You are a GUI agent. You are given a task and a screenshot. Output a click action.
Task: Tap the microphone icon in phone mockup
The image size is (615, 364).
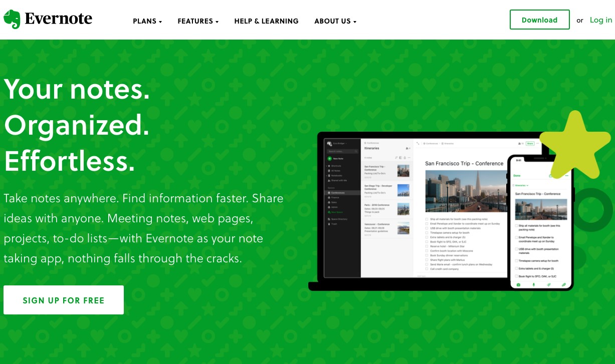coord(533,285)
